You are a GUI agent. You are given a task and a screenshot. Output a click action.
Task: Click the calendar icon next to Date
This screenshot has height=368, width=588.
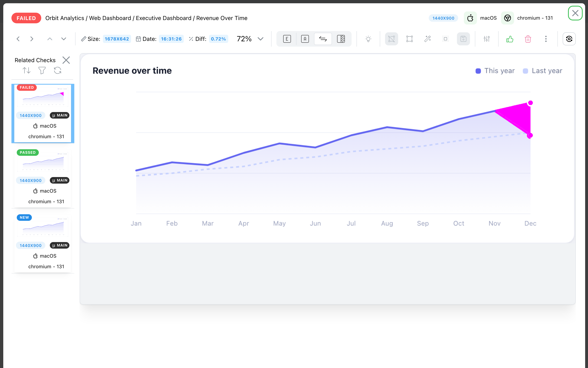[138, 39]
